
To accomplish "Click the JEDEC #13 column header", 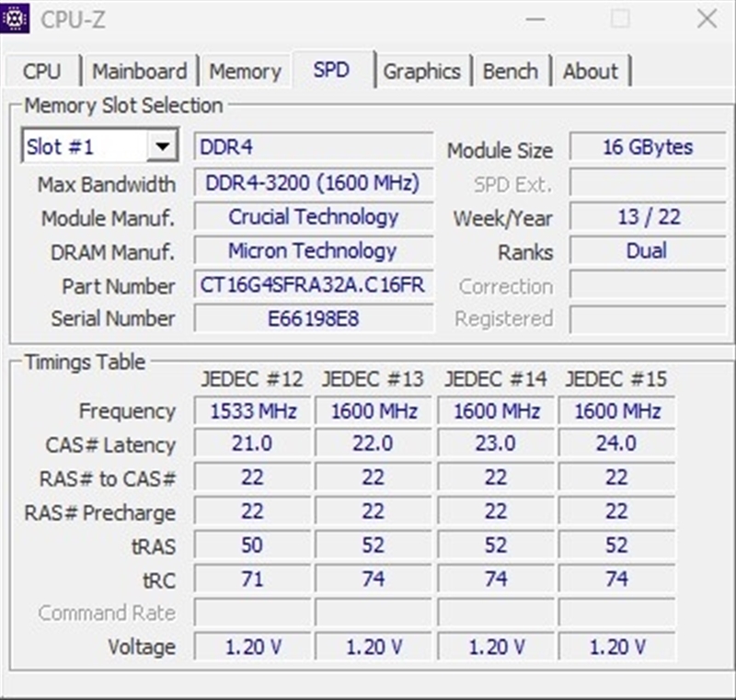I will [x=373, y=379].
